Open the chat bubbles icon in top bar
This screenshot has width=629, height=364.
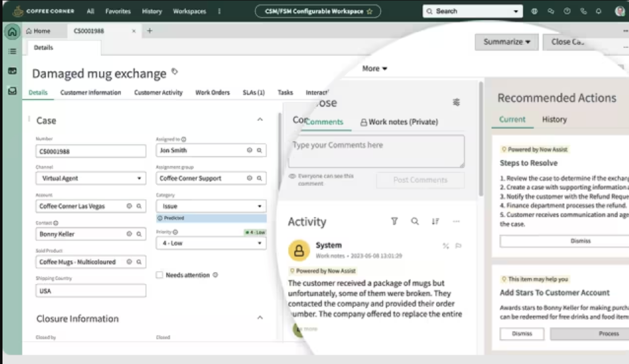point(550,11)
